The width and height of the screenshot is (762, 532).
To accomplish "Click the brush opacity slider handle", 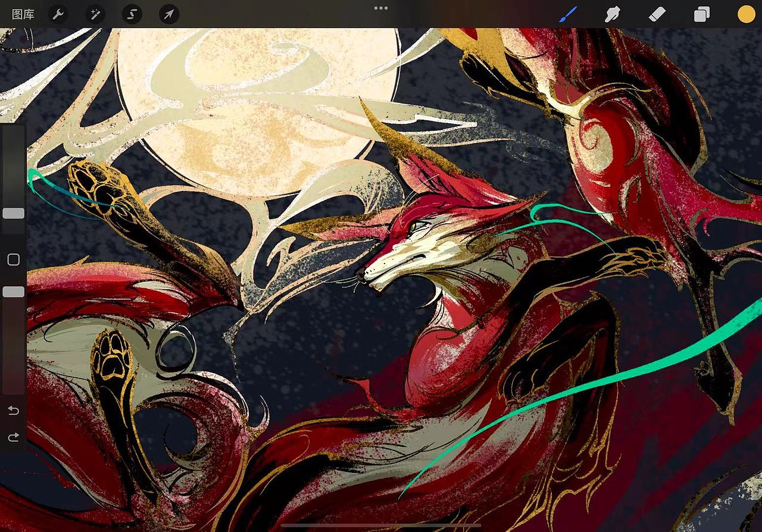I will click(x=14, y=292).
